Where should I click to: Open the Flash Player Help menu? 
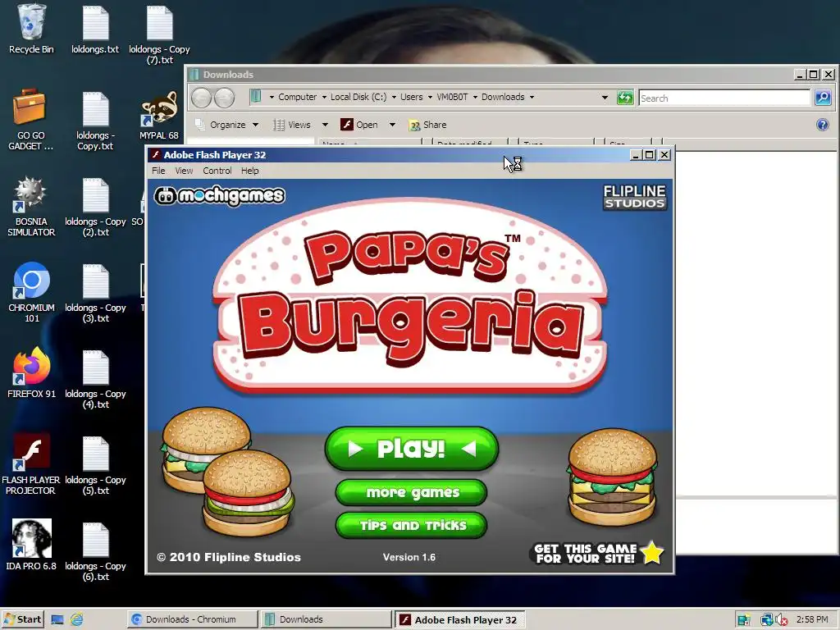(249, 171)
